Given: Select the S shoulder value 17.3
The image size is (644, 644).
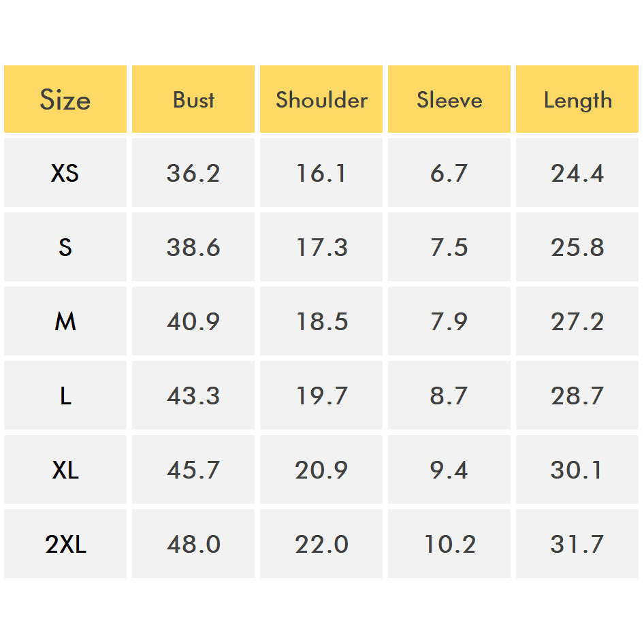Looking at the screenshot, I should coord(321,247).
